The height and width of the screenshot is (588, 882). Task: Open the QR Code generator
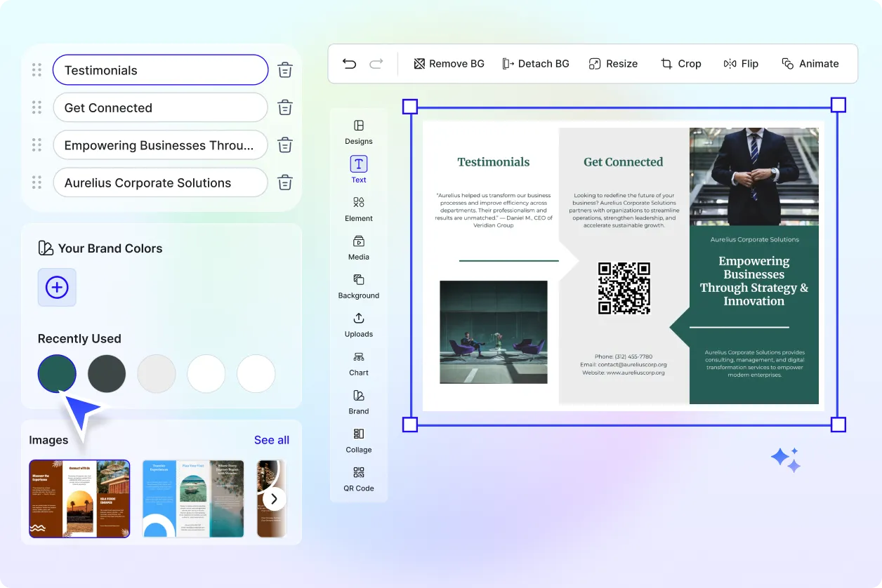pos(358,481)
